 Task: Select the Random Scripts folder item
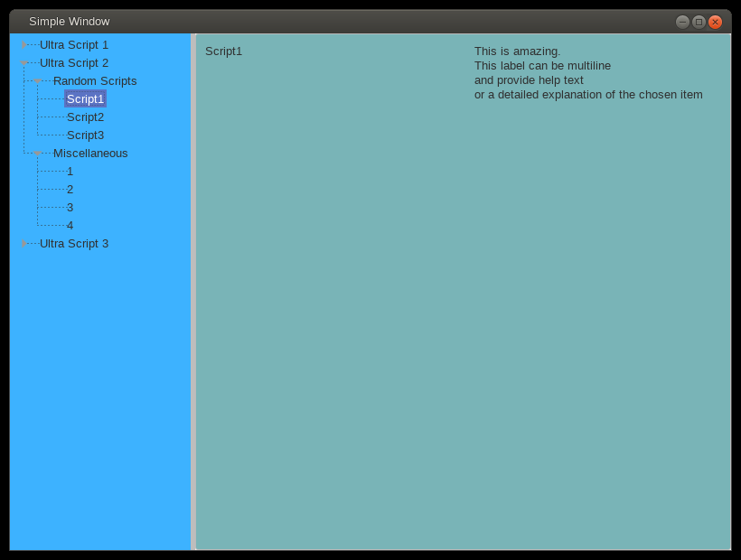pyautogui.click(x=95, y=81)
